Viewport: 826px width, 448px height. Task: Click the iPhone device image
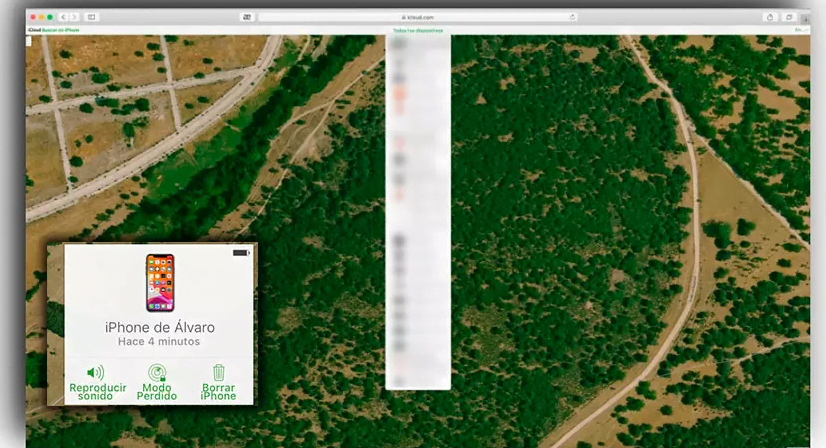160,283
